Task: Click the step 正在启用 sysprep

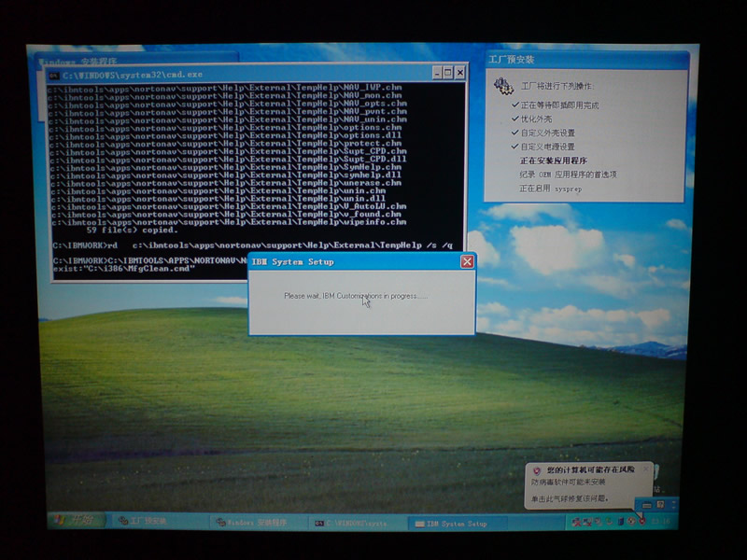Action: click(x=551, y=189)
